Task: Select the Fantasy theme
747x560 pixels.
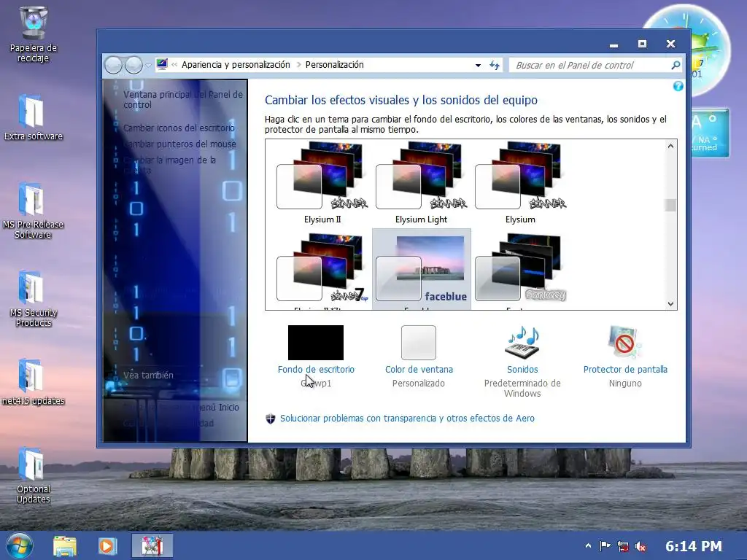Action: tap(520, 270)
